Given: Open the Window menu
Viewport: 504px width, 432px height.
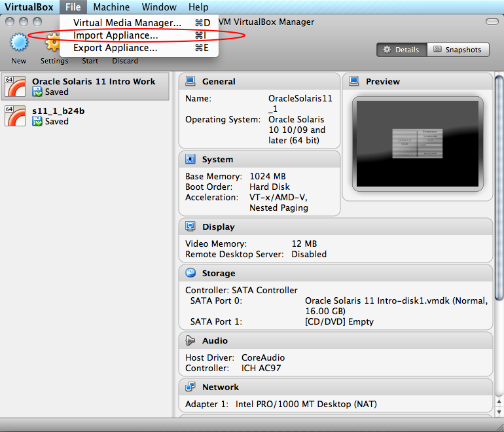Looking at the screenshot, I should pos(159,7).
